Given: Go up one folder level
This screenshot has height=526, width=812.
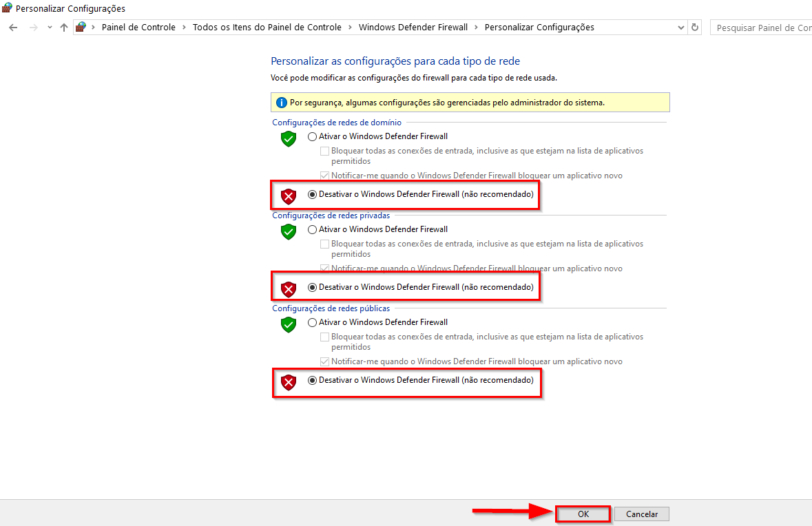Looking at the screenshot, I should pyautogui.click(x=63, y=28).
